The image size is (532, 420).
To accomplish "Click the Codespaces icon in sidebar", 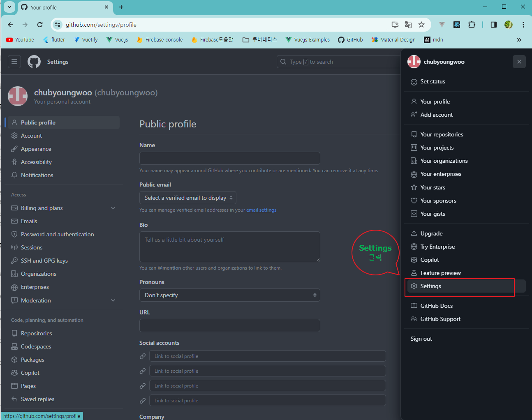I will tap(14, 346).
